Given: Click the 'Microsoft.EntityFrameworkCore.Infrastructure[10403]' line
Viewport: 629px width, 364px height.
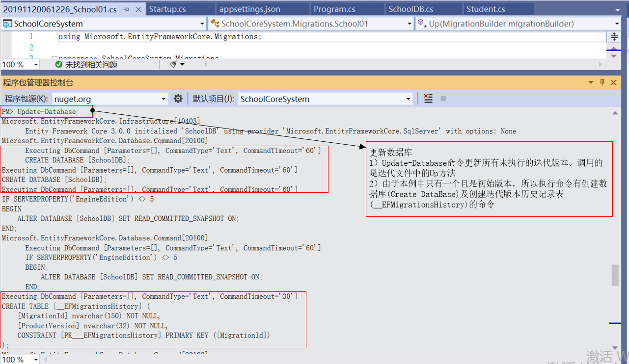Looking at the screenshot, I should (101, 121).
